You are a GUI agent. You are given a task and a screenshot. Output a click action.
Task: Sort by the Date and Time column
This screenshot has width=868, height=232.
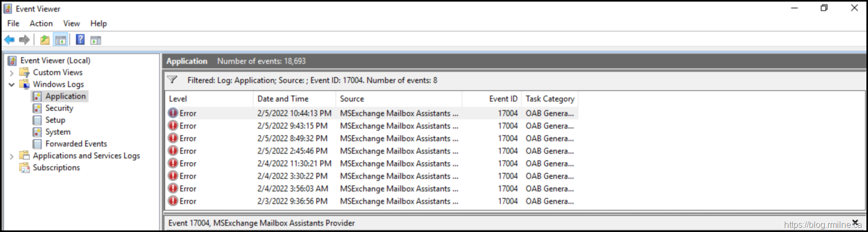pos(283,99)
